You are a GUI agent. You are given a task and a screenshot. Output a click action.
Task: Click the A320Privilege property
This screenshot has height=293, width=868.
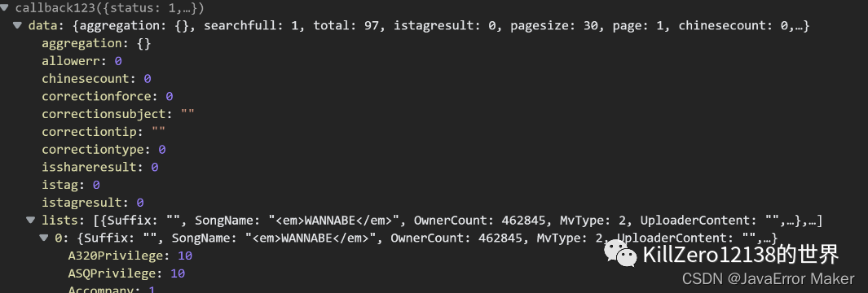pos(130,256)
